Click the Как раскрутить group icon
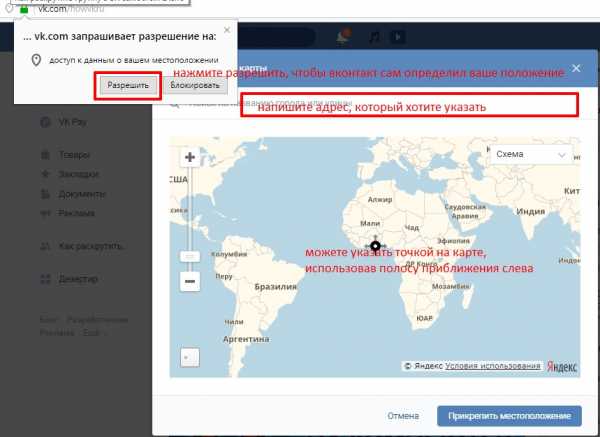Screen dimensions: 600x437 (45, 246)
